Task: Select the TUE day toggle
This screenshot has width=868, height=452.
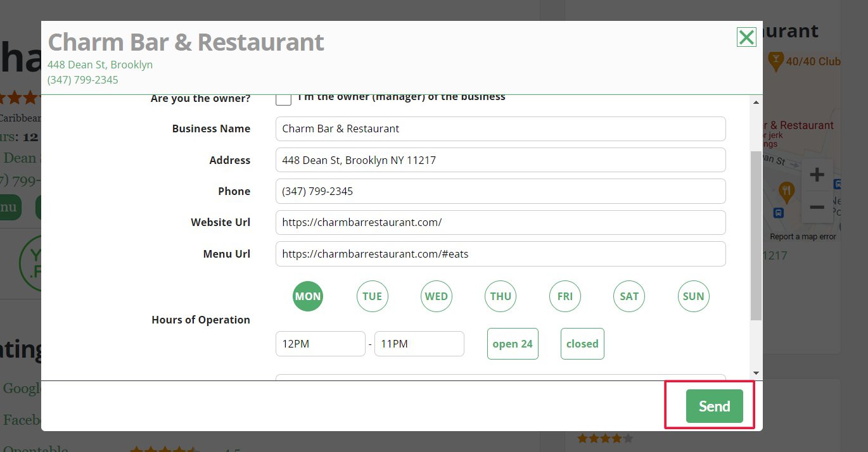Action: (x=373, y=296)
